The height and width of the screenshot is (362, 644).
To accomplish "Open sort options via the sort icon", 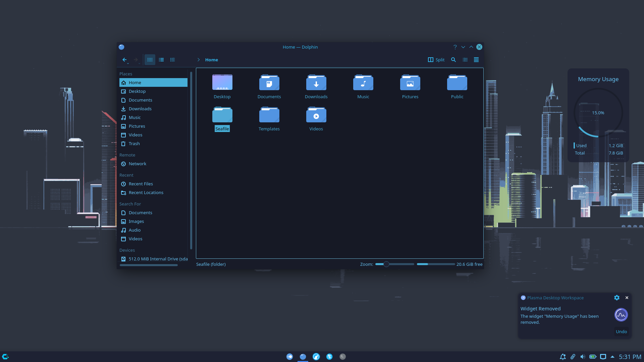I will [465, 60].
